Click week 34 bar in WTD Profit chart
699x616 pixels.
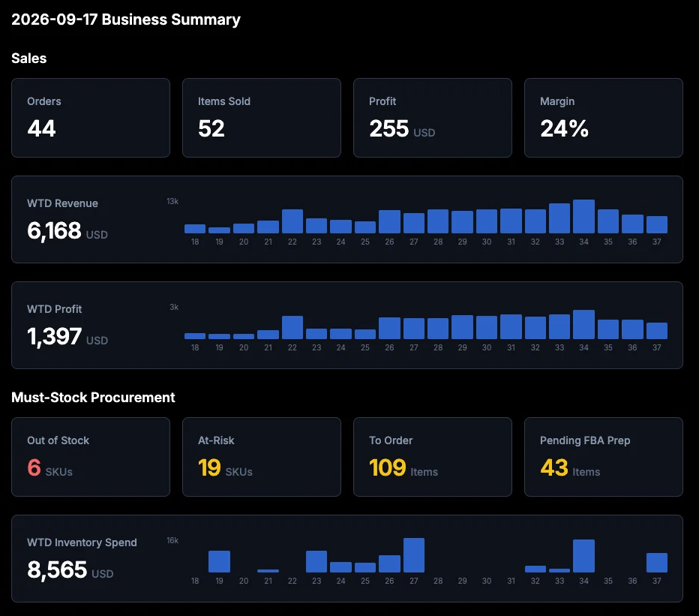[x=583, y=324]
